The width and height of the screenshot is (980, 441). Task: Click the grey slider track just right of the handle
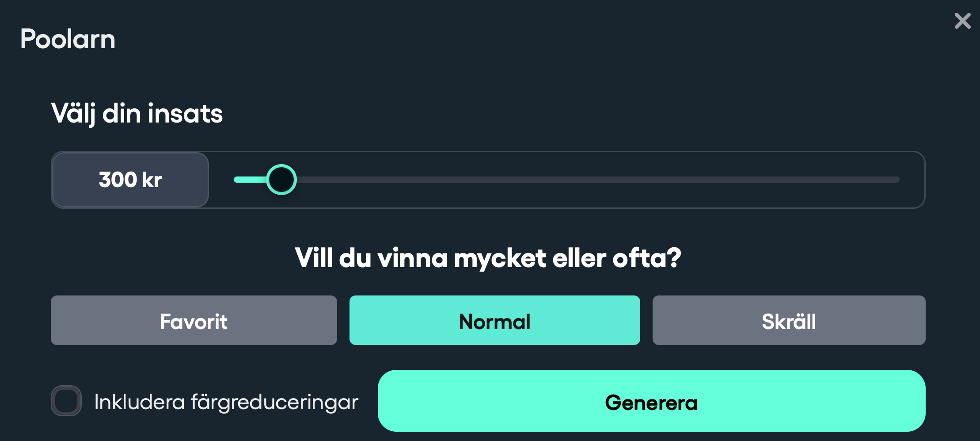pyautogui.click(x=318, y=180)
